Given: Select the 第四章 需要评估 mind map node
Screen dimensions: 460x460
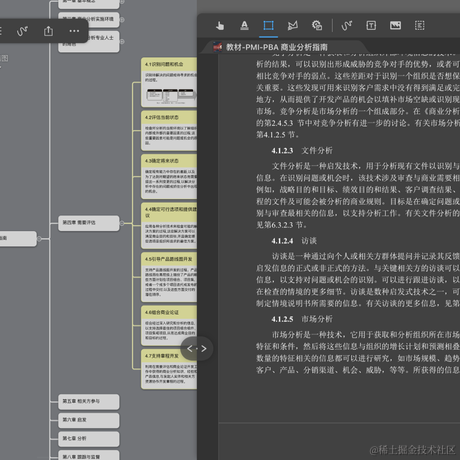Looking at the screenshot, I should point(89,223).
